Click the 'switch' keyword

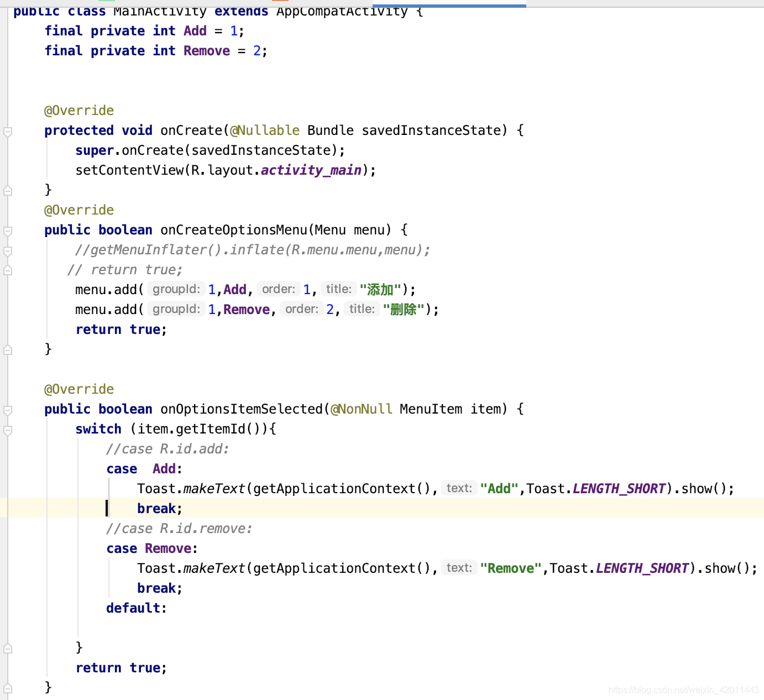coord(98,429)
